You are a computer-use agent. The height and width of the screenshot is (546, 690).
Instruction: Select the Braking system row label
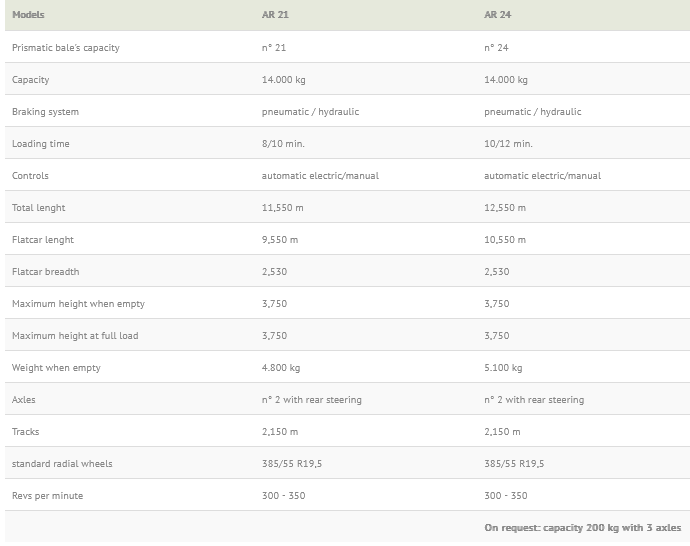45,112
